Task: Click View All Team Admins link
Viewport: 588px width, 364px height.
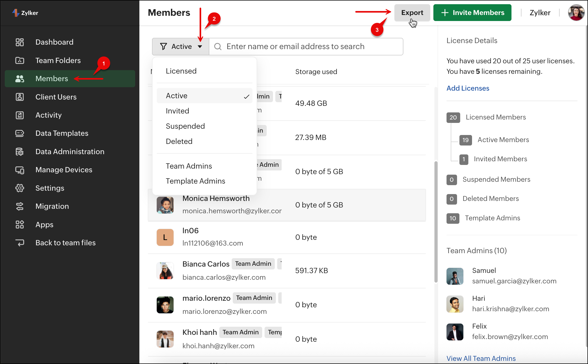Action: pyautogui.click(x=481, y=358)
